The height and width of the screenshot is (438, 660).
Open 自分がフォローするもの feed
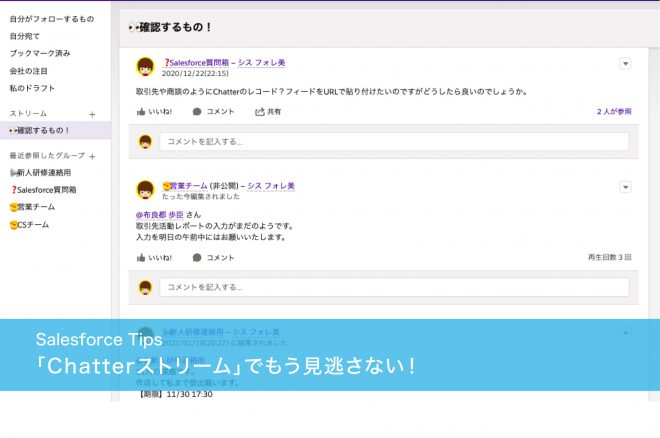pyautogui.click(x=52, y=19)
